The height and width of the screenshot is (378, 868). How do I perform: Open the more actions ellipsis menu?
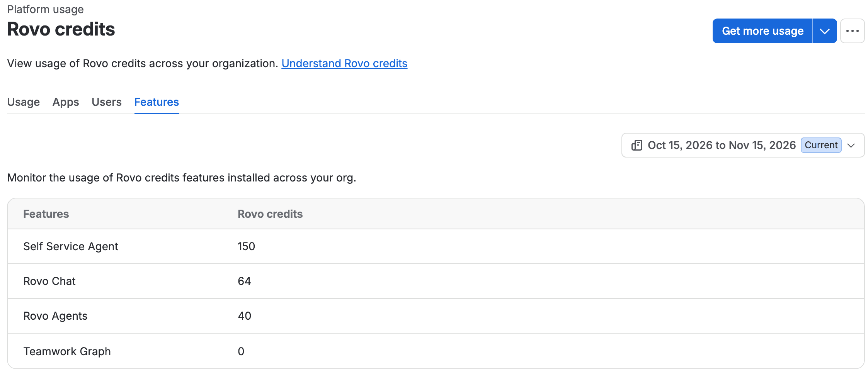pos(852,31)
